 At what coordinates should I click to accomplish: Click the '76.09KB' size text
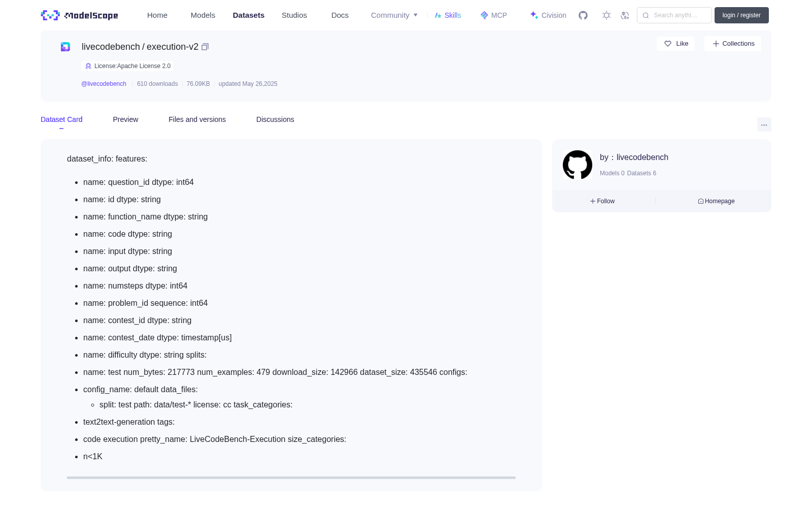[x=198, y=84]
